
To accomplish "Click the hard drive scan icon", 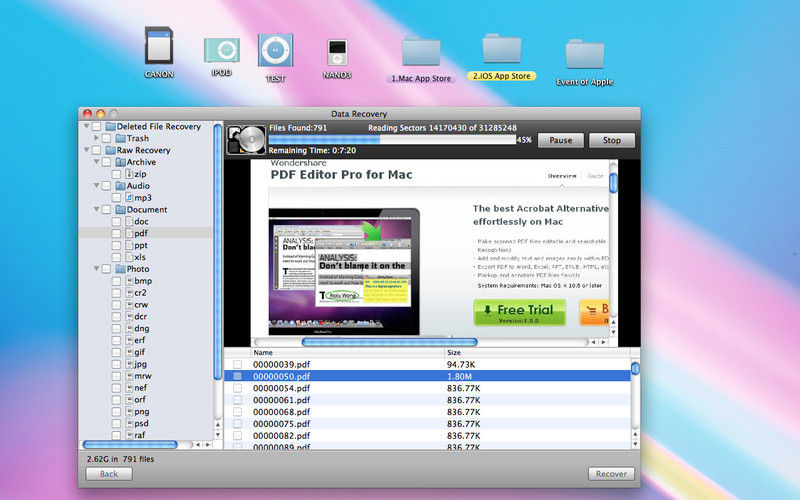I will [x=246, y=140].
